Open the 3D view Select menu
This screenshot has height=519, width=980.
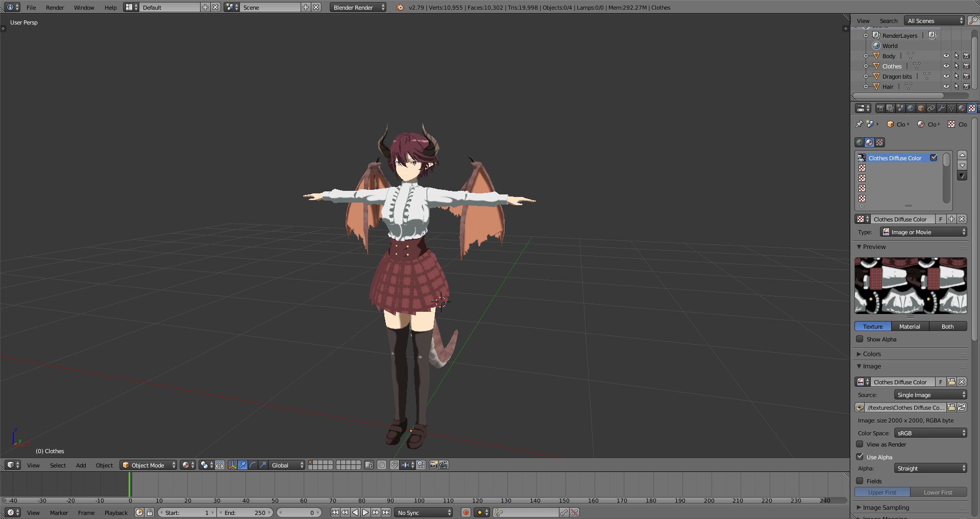58,465
